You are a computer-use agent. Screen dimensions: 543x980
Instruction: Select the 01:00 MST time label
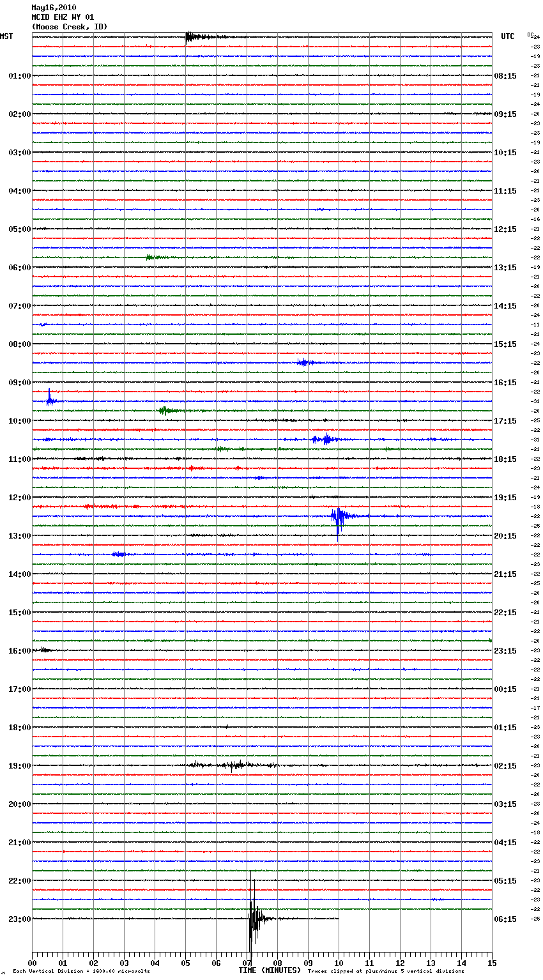(x=19, y=76)
